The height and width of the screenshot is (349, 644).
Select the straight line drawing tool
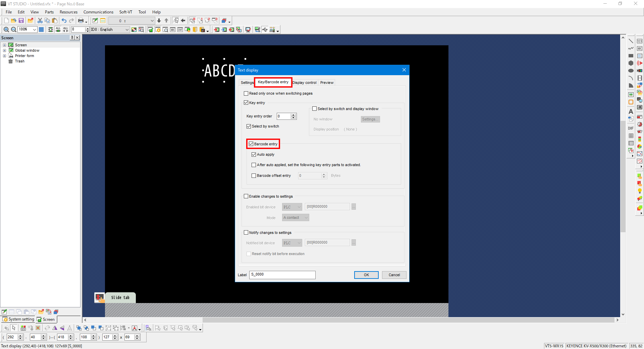pyautogui.click(x=631, y=41)
